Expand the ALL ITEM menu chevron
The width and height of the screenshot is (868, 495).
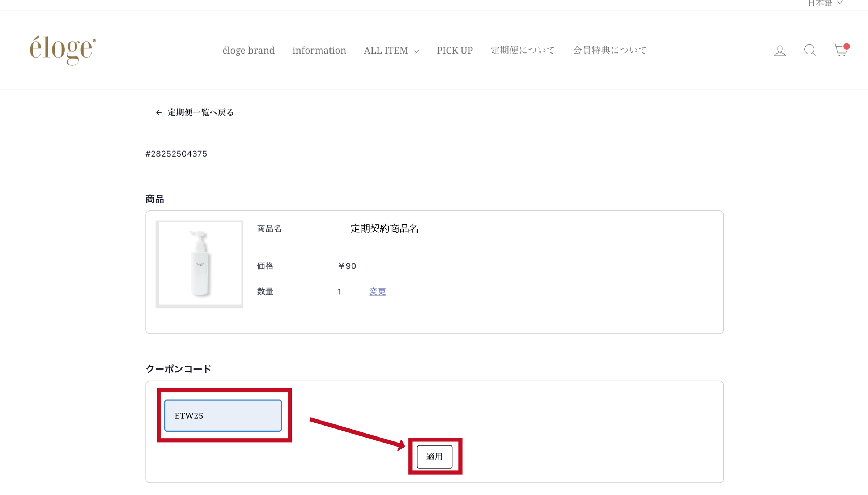coord(417,51)
